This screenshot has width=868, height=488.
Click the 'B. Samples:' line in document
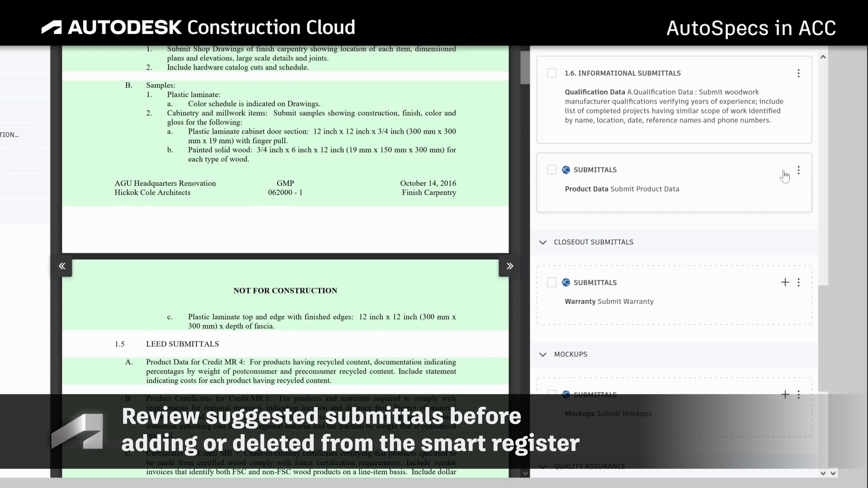[x=150, y=85]
